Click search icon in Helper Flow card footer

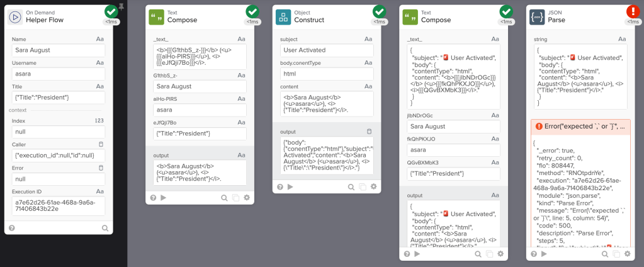point(105,228)
